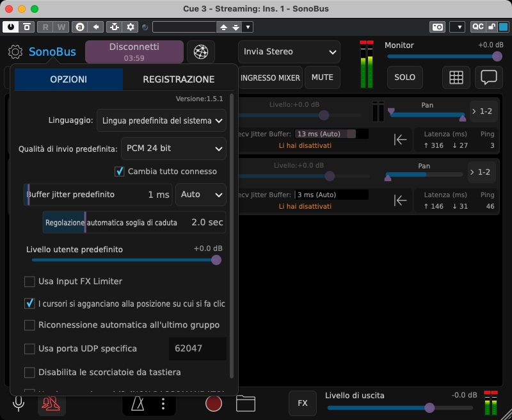
Task: Enable Usa Input FX Limiter checkbox
Action: (29, 281)
